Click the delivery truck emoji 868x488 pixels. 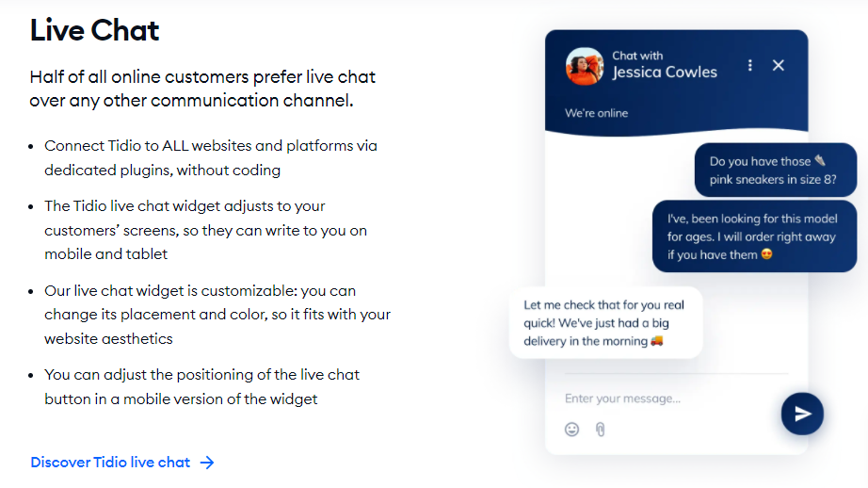[657, 341]
